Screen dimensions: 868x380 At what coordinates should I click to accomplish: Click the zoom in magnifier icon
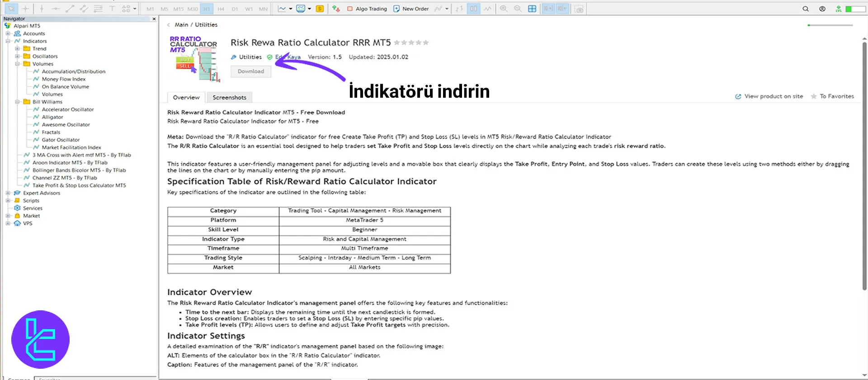(504, 9)
